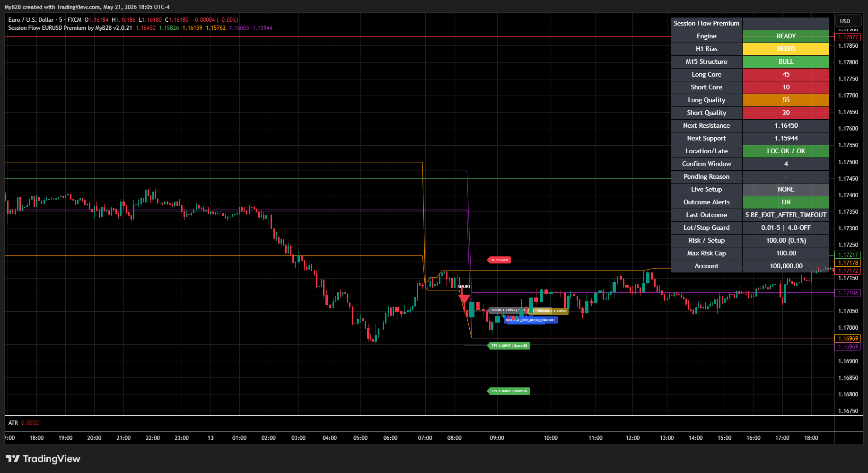The image size is (868, 473).
Task: Click the ATR indicator label
Action: (x=13, y=423)
